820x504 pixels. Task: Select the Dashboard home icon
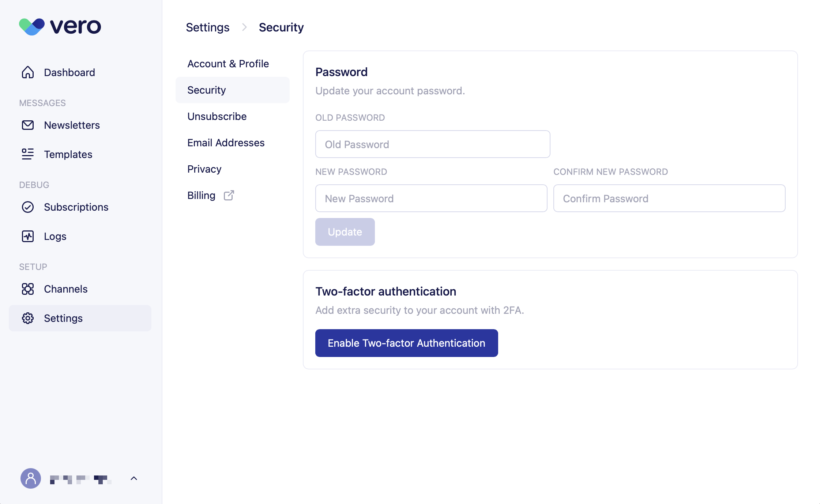click(x=27, y=72)
